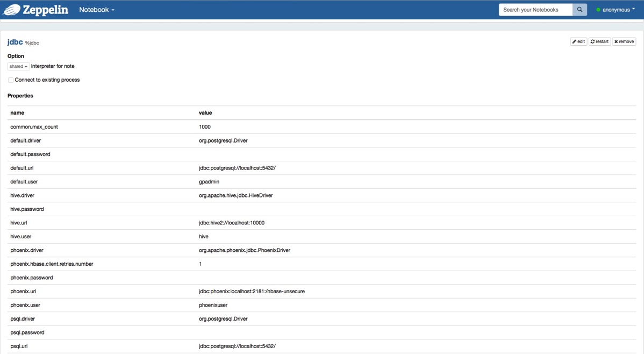This screenshot has height=354, width=644.
Task: Click the value 1000
Action: pyautogui.click(x=204, y=127)
